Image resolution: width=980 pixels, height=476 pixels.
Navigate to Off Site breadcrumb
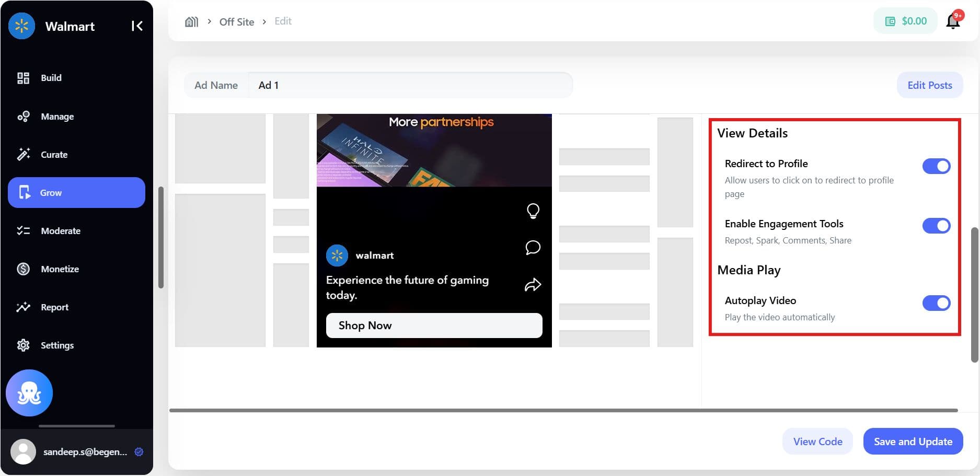(237, 22)
